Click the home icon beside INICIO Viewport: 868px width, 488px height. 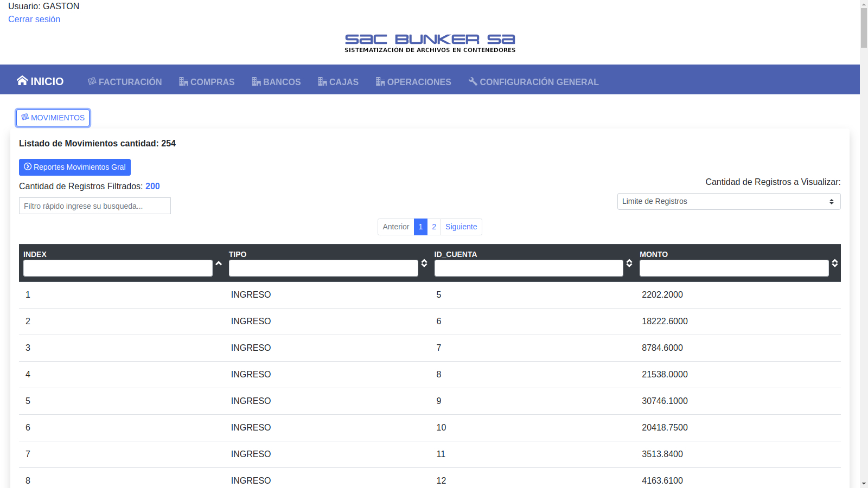pyautogui.click(x=22, y=81)
